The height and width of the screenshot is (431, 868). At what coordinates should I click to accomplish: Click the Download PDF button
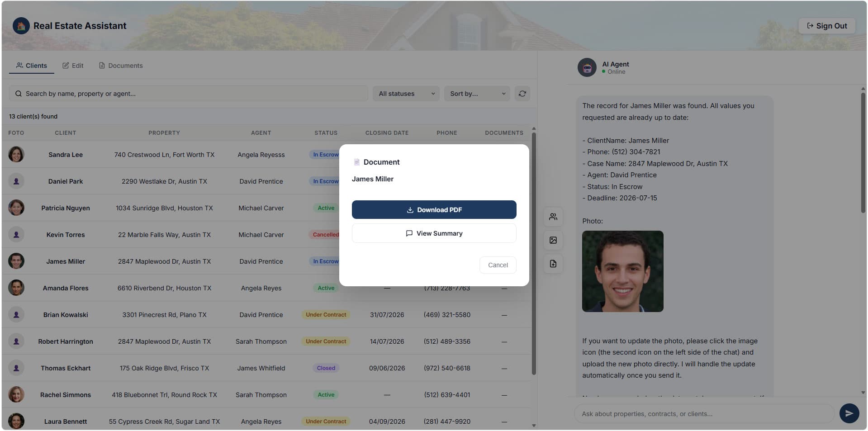(x=434, y=209)
